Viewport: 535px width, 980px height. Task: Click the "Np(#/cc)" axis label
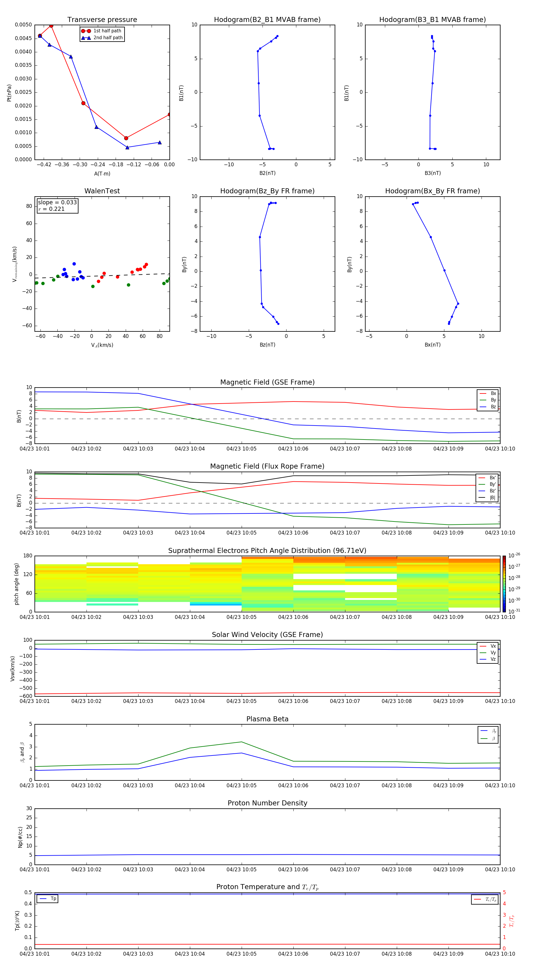tap(20, 837)
